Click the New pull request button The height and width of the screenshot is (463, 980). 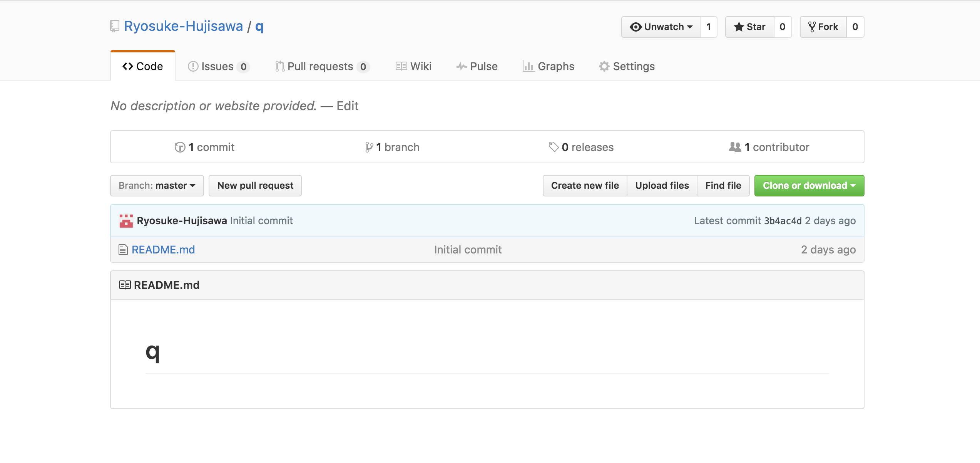pos(255,186)
